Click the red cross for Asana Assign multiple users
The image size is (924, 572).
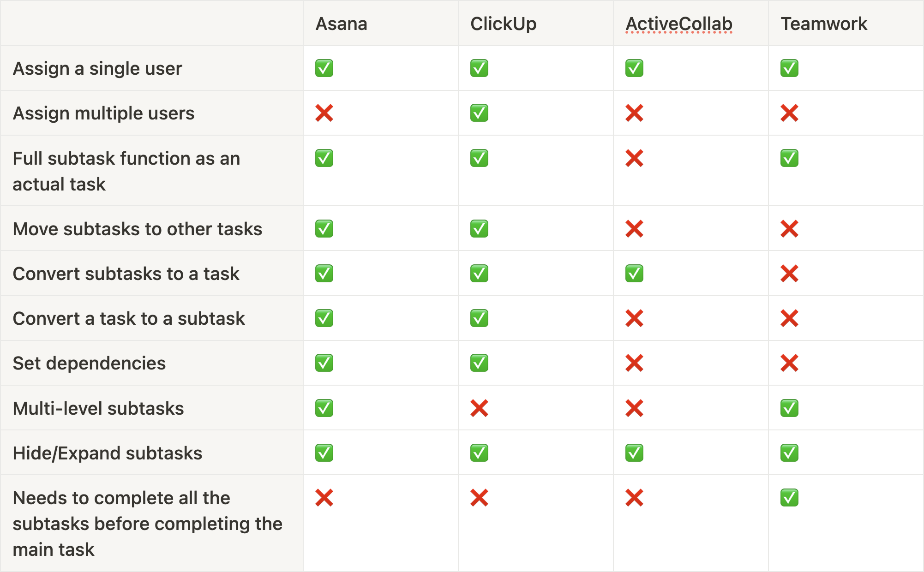tap(324, 113)
